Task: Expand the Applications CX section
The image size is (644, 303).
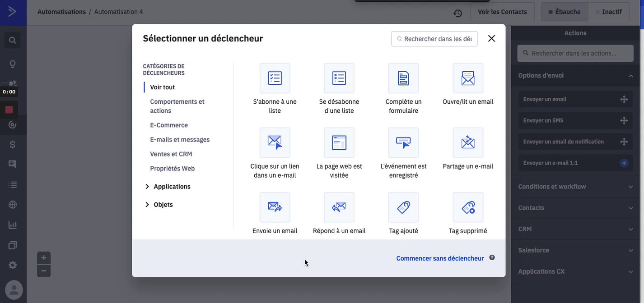Action: [631, 271]
